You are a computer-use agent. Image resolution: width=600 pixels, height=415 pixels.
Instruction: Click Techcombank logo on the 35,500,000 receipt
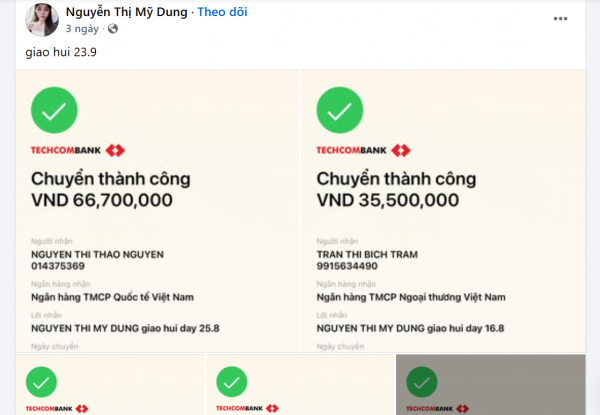tap(363, 150)
